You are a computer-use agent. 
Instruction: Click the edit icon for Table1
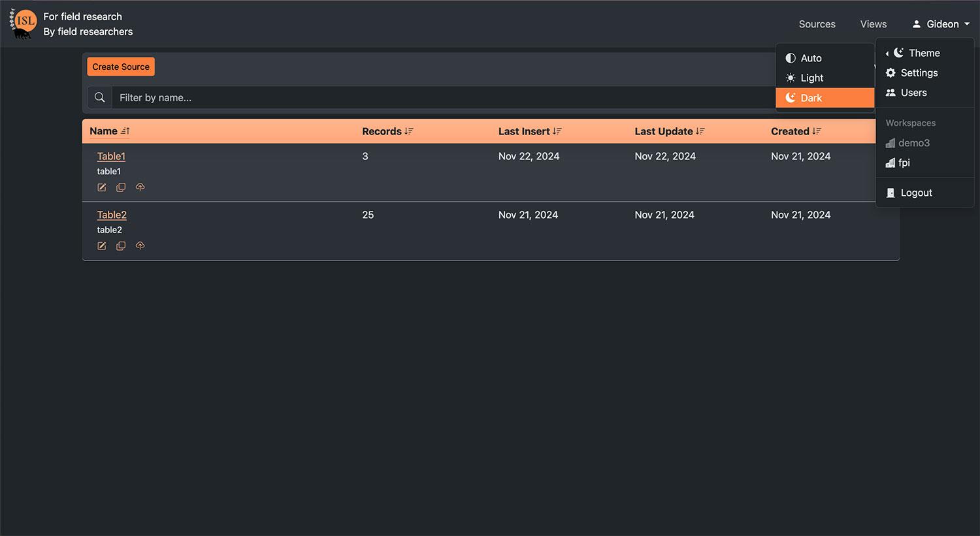[x=102, y=187]
